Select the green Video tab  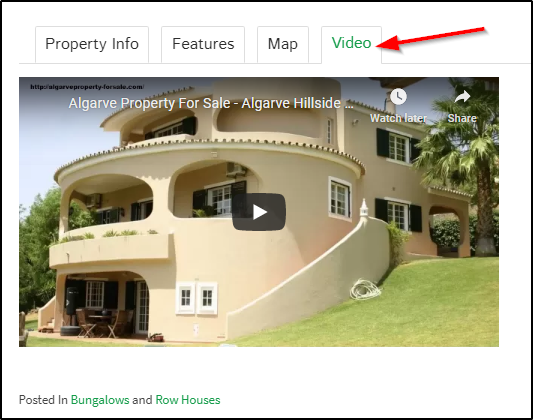click(x=351, y=45)
